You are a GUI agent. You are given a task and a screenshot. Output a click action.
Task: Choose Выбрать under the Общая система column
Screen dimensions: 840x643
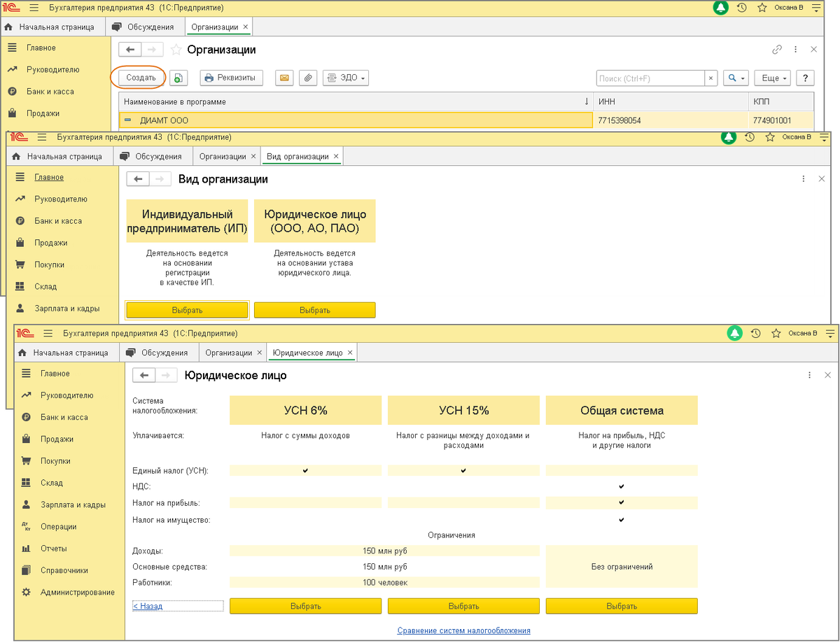pos(622,606)
